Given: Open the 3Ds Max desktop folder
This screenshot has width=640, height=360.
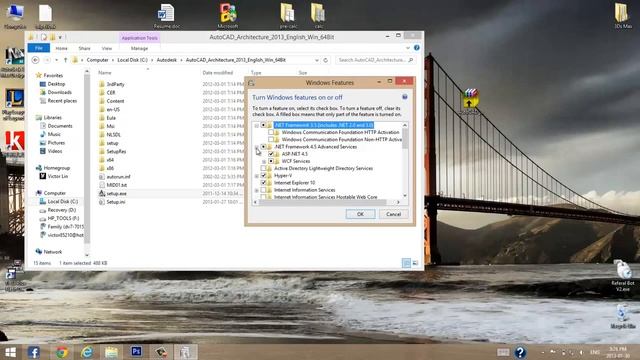Looking at the screenshot, I should click(622, 13).
